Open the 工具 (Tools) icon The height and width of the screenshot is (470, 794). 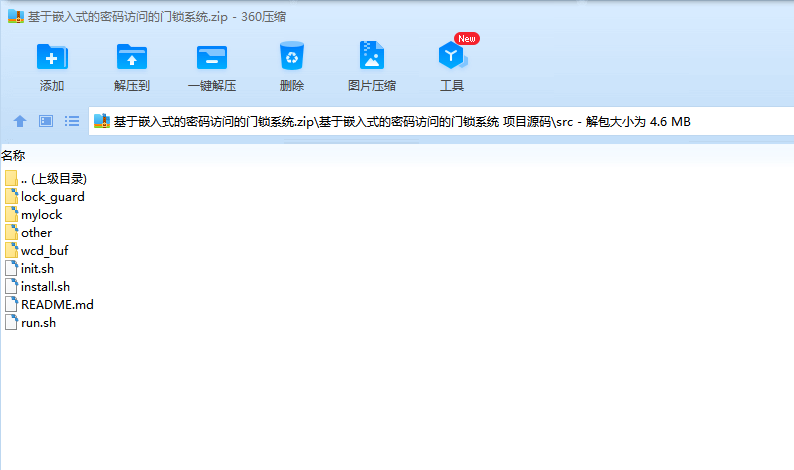click(452, 55)
